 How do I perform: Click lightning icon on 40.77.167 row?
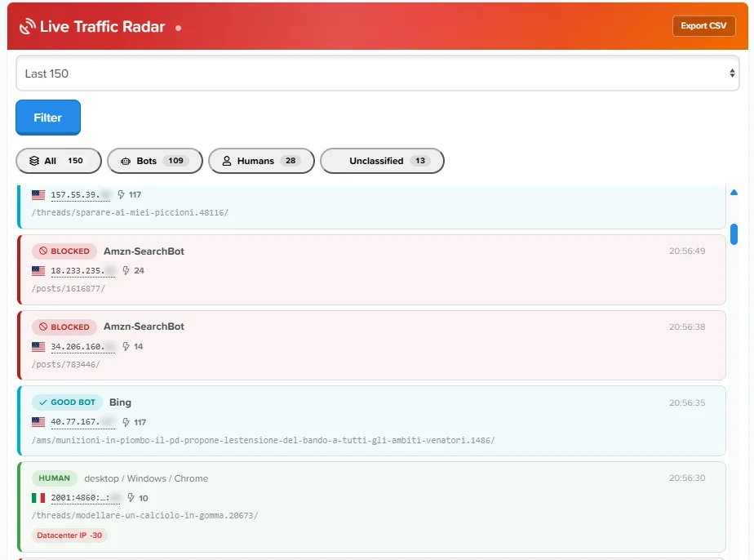tap(126, 422)
